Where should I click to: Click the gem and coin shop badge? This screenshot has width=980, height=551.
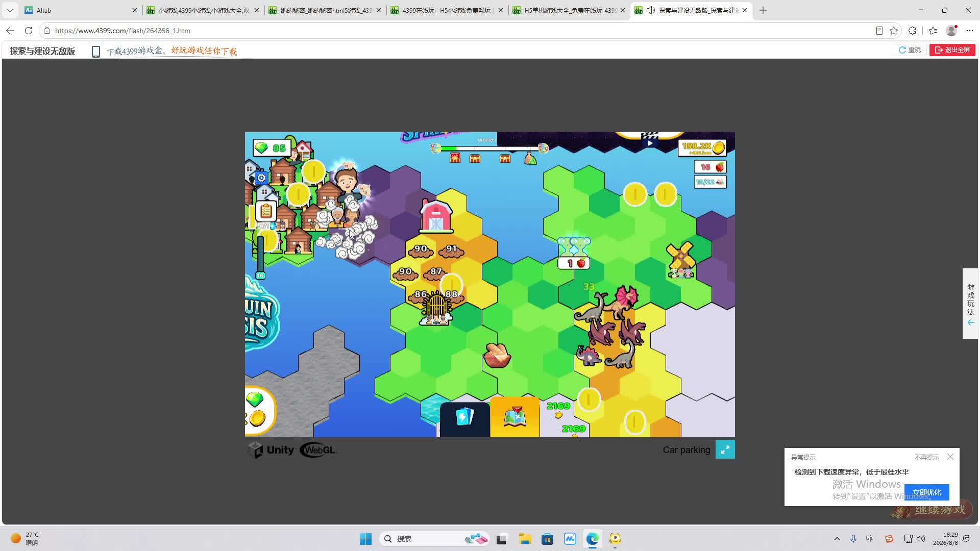[260, 410]
